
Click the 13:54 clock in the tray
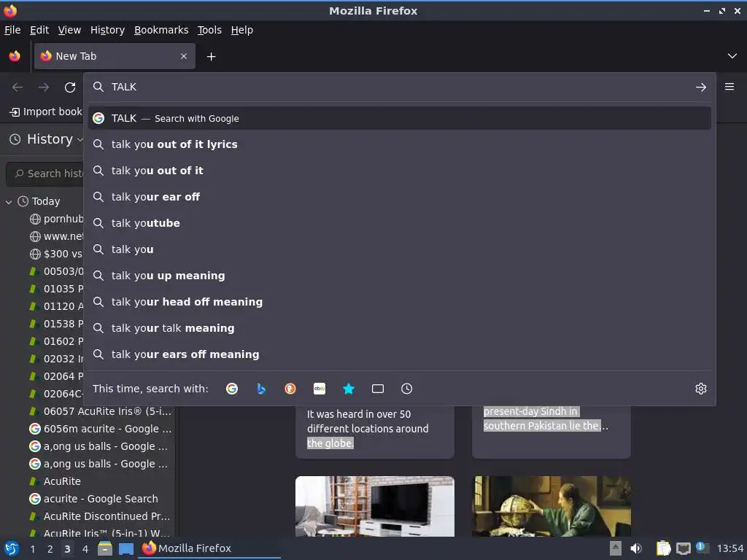729,548
